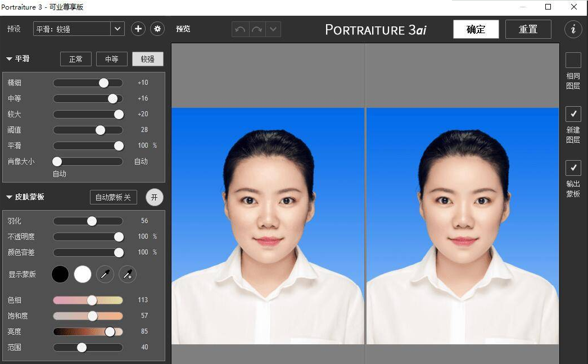The height and width of the screenshot is (364, 588).
Task: Maximize the Portraiture window
Action: coord(548,7)
